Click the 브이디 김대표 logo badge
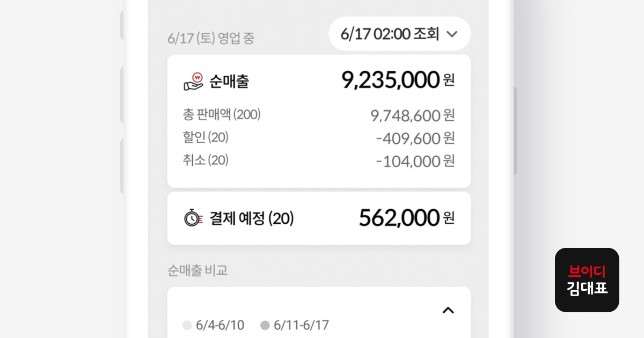 point(587,280)
